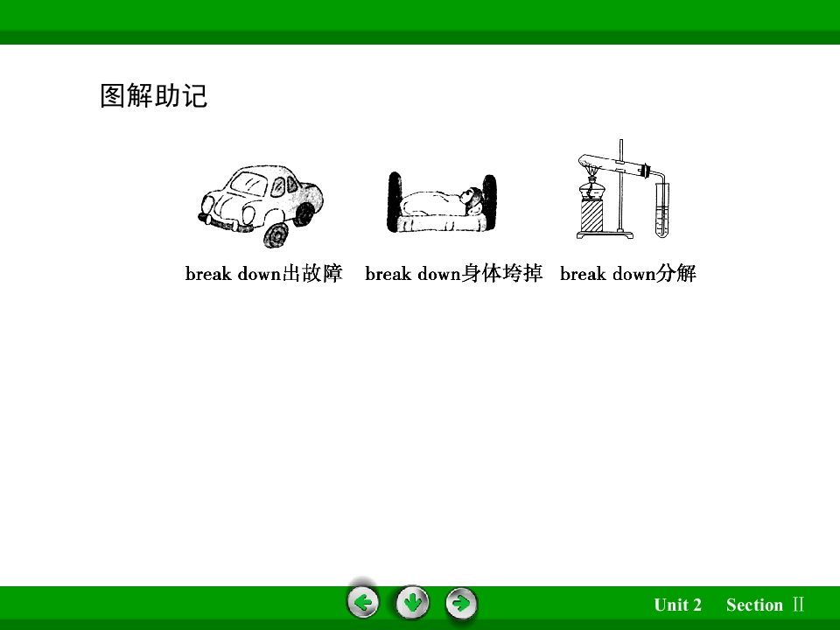Click the green down arrow button
Screen dimensions: 840x630
tap(412, 603)
